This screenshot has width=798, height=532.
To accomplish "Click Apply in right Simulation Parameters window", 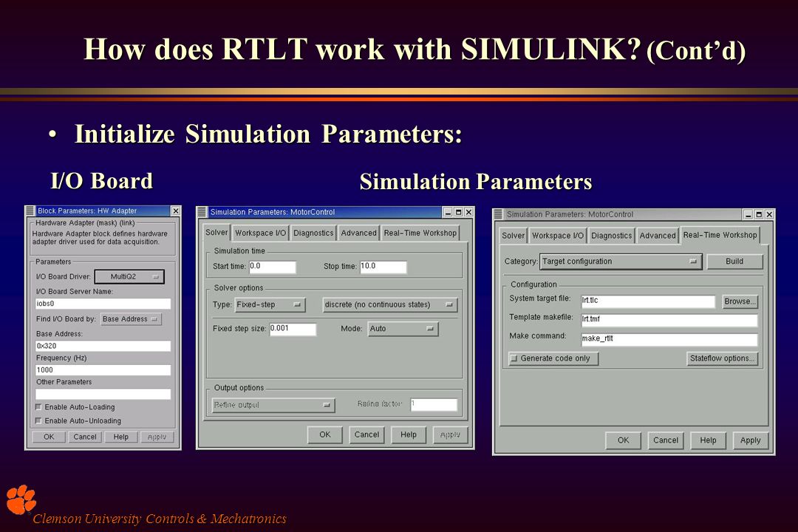I will 750,440.
